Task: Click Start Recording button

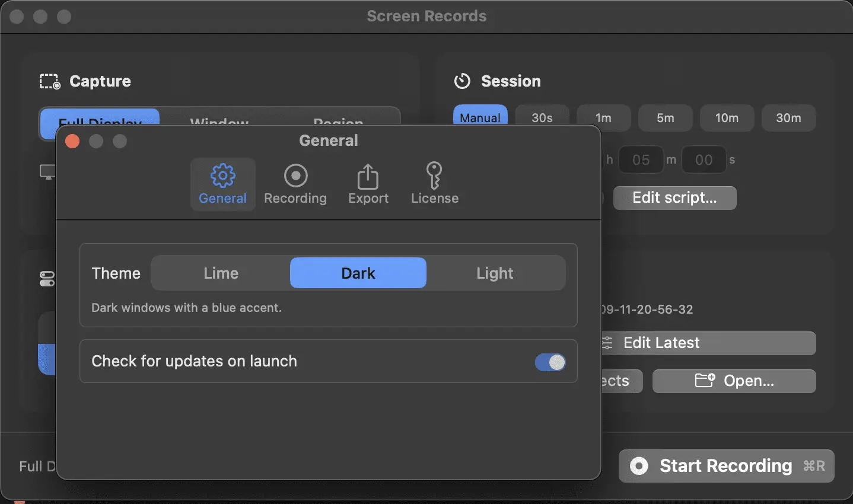Action: [x=727, y=466]
